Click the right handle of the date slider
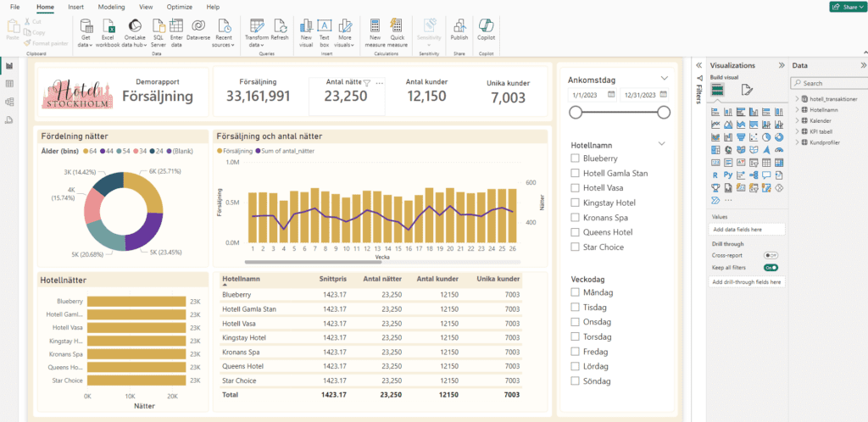 click(664, 112)
